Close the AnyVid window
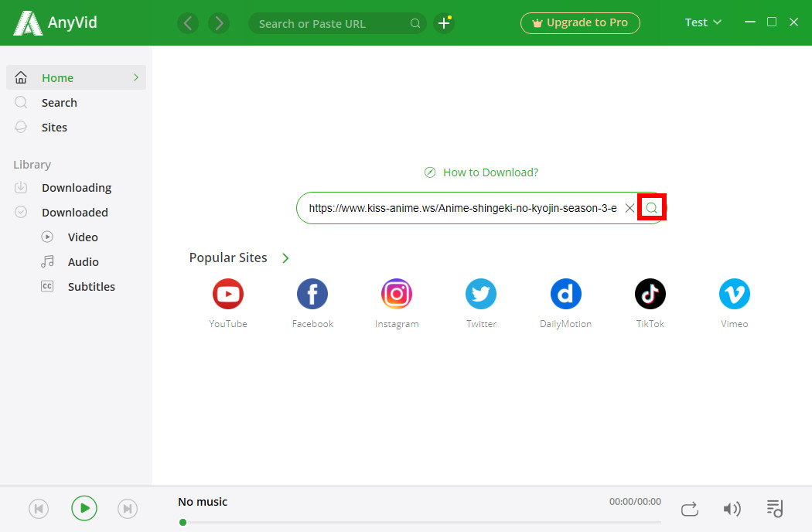 (x=793, y=22)
